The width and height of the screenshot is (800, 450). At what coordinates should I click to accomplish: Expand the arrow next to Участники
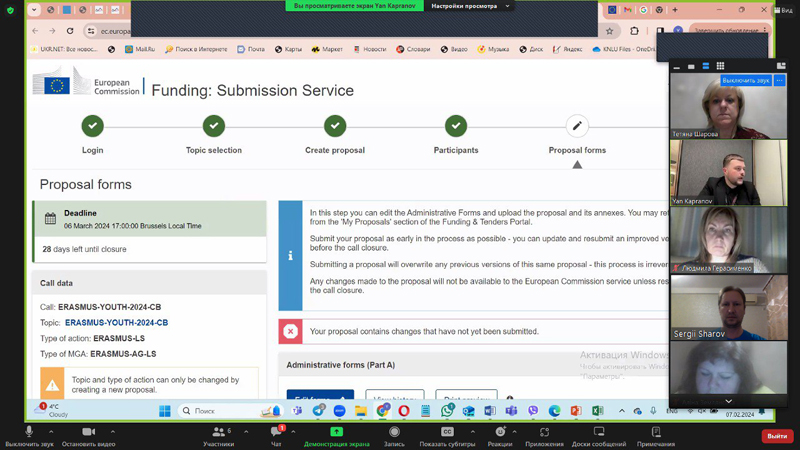246,432
